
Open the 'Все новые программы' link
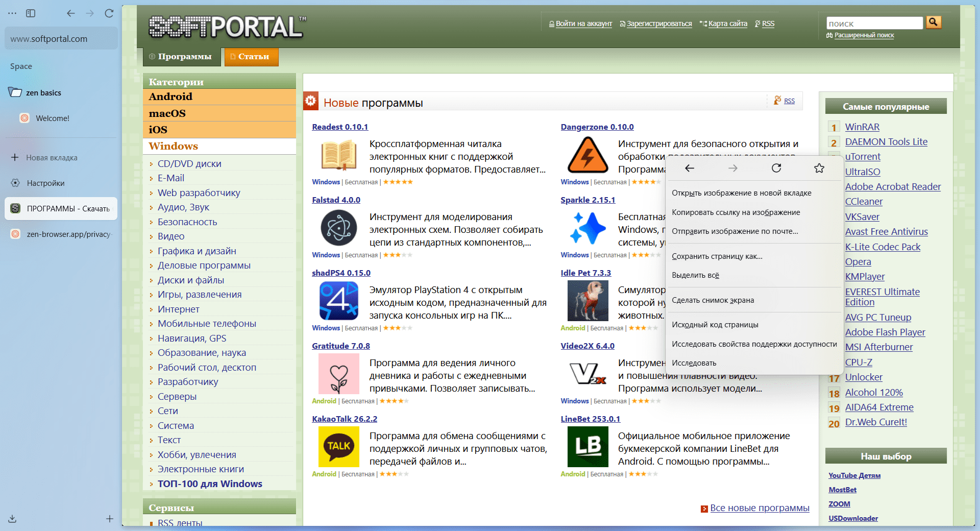click(x=759, y=508)
